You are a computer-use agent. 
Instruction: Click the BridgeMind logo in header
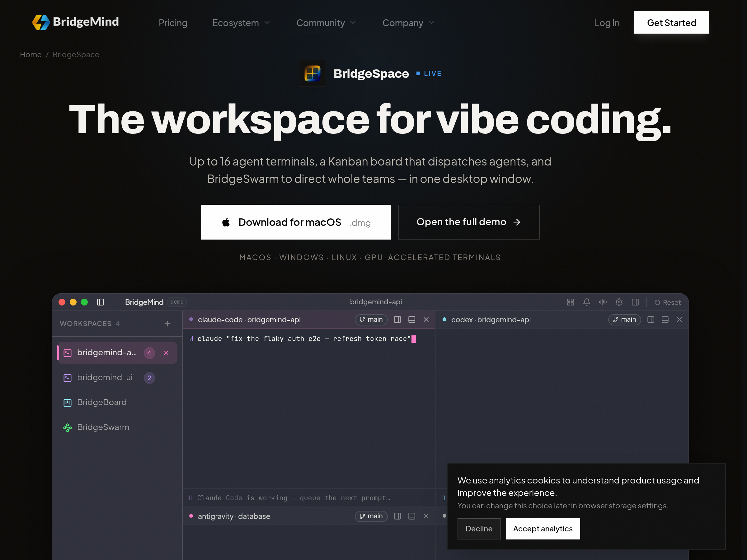point(75,22)
